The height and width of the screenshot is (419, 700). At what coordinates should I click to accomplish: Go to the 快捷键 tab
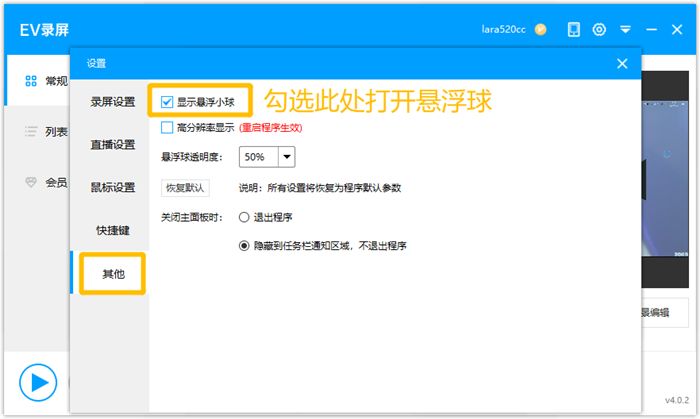(x=112, y=230)
